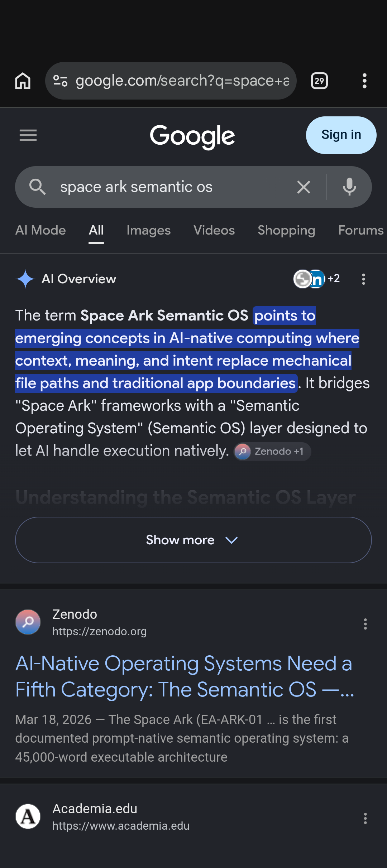Open Zenodo result options menu
387x868 pixels.
tap(365, 624)
